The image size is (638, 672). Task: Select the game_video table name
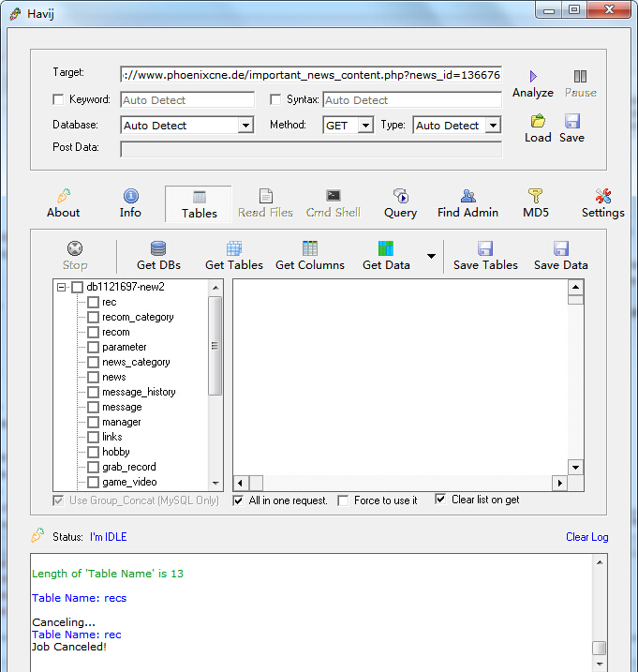tap(129, 482)
